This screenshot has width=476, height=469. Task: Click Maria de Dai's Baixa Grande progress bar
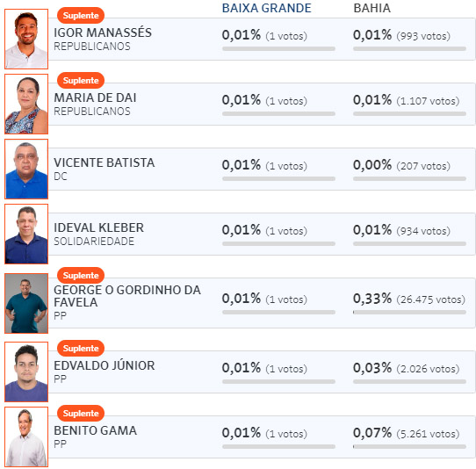[x=278, y=113]
